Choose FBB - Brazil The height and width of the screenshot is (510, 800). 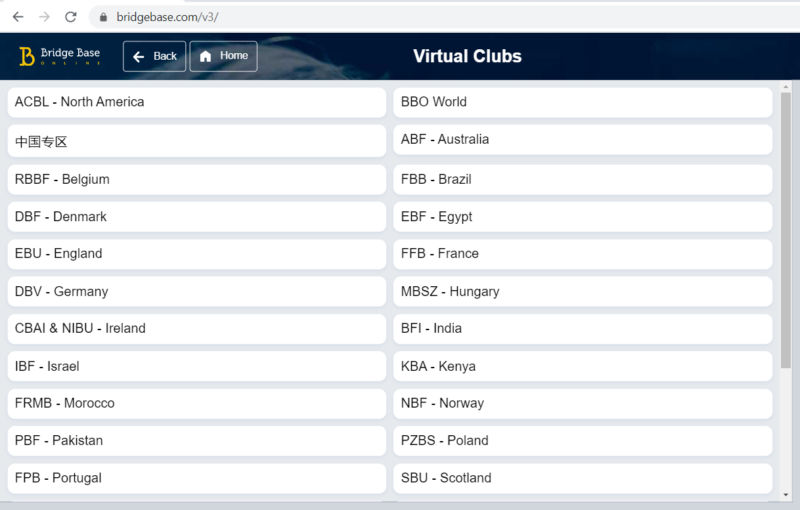click(x=583, y=180)
